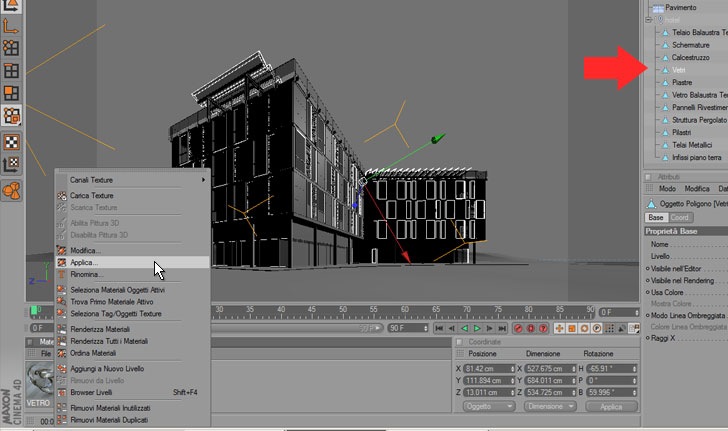Viewport: 728px width, 431px height.
Task: Open Modo menu in Attributes panel
Action: [x=667, y=189]
